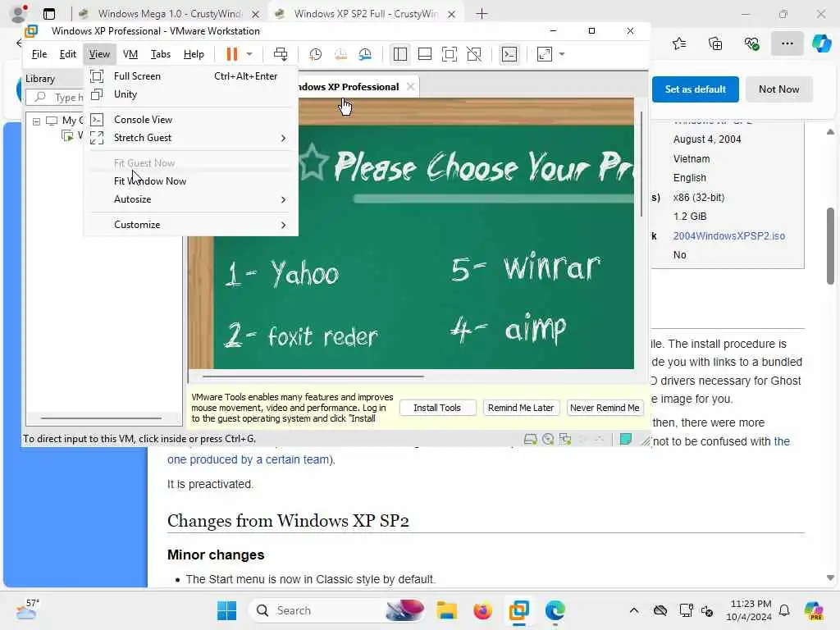Take a snapshot using clock icon
This screenshot has height=630, width=840.
click(x=316, y=54)
